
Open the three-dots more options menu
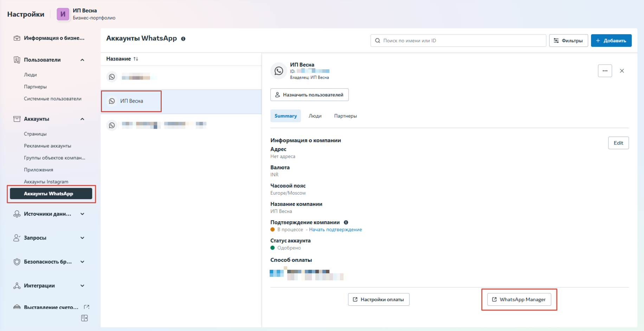[x=605, y=71]
